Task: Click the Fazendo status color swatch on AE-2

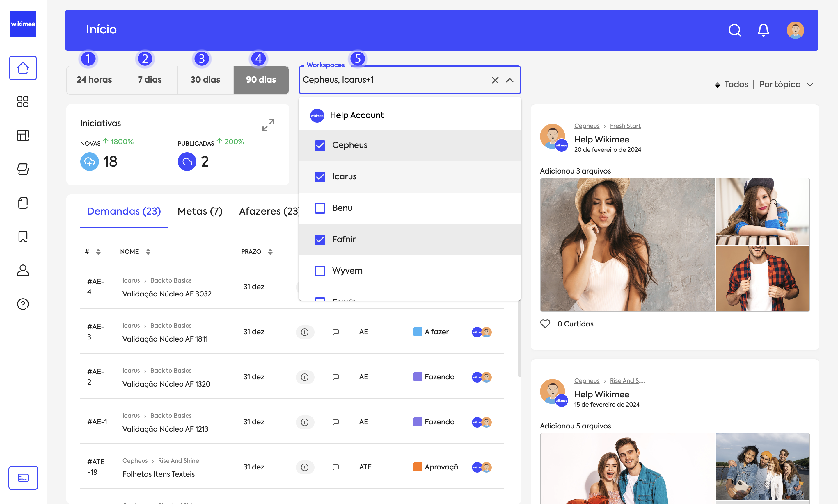Action: click(x=417, y=377)
